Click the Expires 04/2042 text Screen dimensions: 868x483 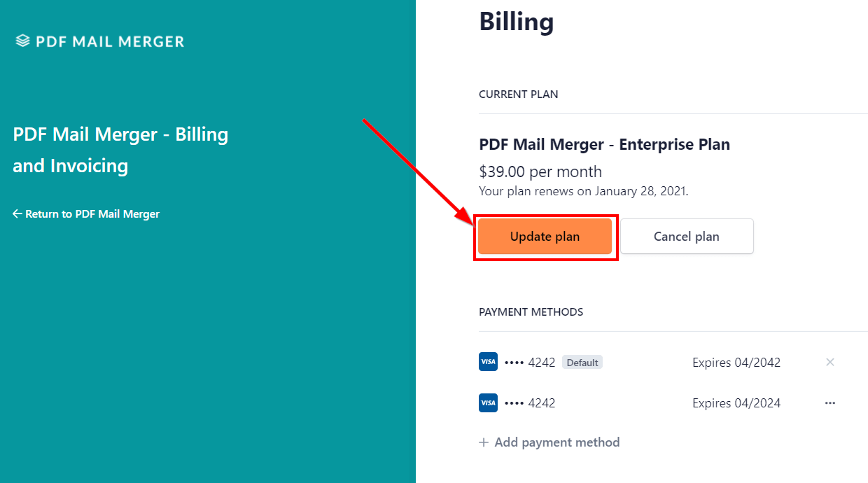coord(736,363)
